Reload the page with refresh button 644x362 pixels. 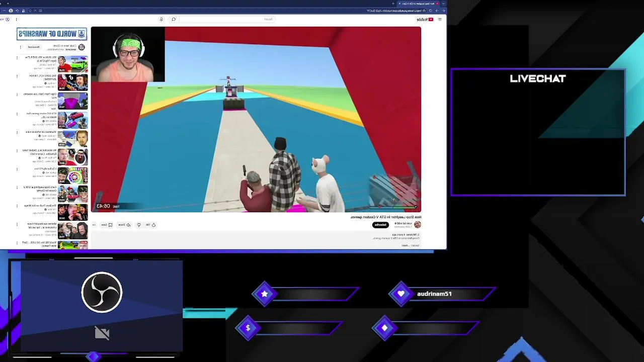pos(431,11)
